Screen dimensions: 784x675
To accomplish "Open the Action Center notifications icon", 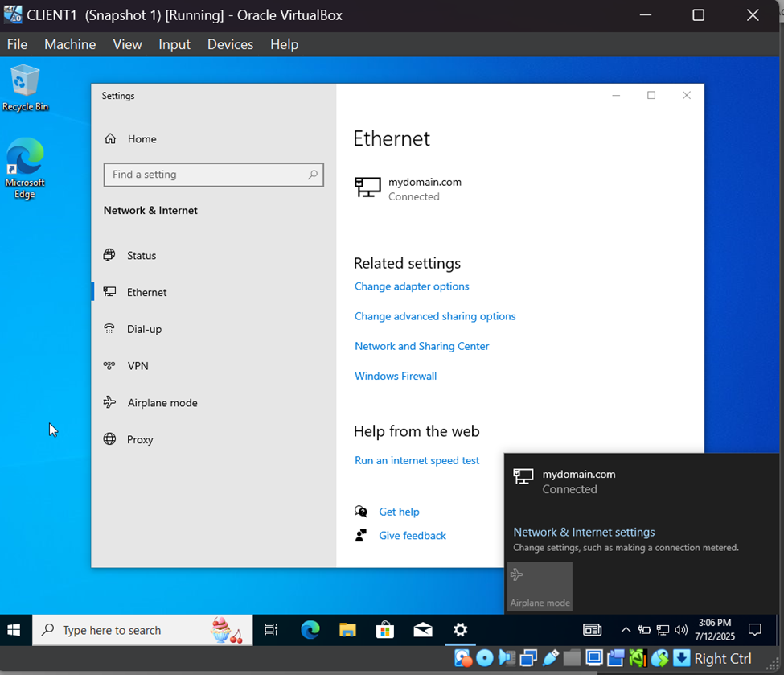I will (754, 630).
